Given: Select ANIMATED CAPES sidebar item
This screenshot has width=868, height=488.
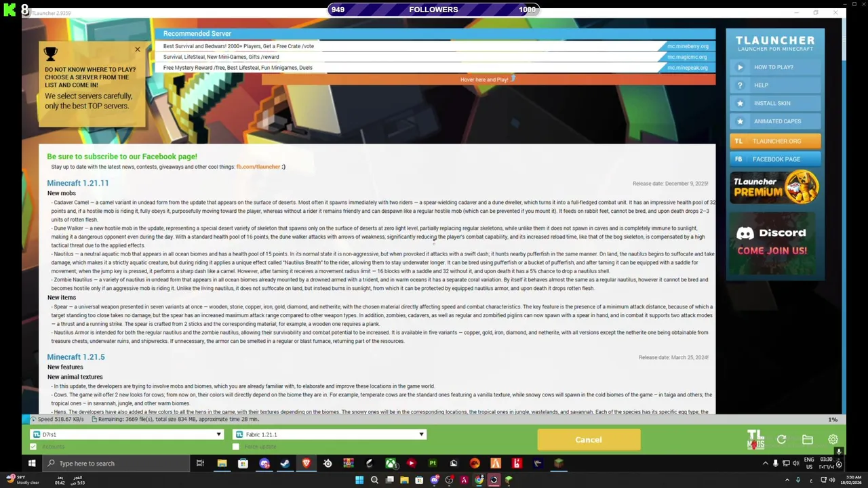Looking at the screenshot, I should point(775,121).
